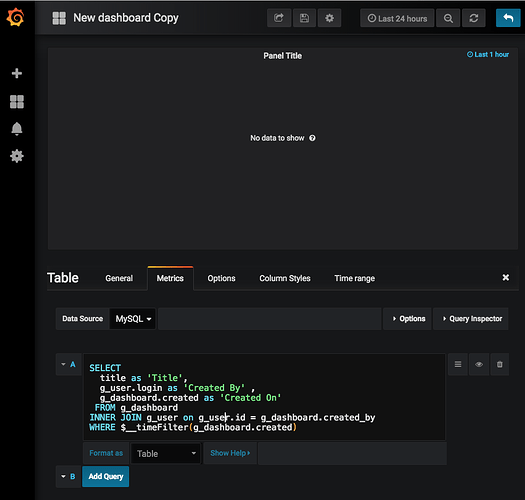The width and height of the screenshot is (525, 500).
Task: Open the MySQL data source dropdown
Action: tap(133, 319)
